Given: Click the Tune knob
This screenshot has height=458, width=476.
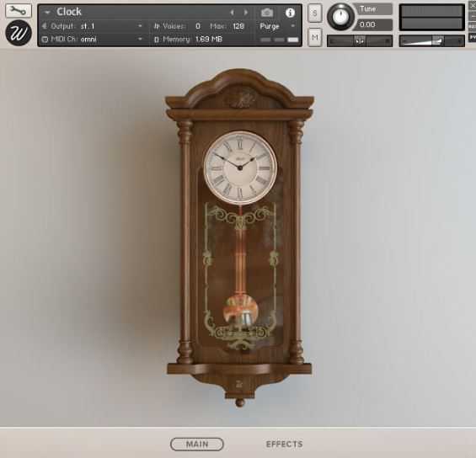Looking at the screenshot, I should (x=340, y=17).
